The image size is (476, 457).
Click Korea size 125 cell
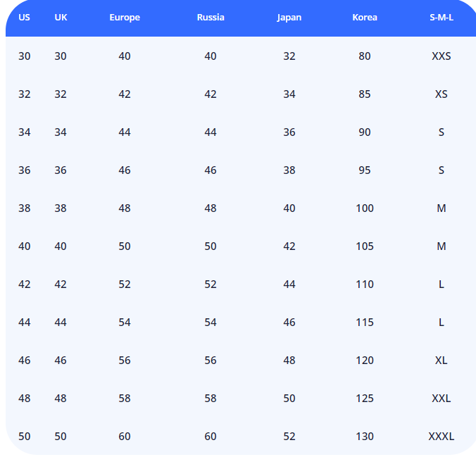(x=365, y=399)
